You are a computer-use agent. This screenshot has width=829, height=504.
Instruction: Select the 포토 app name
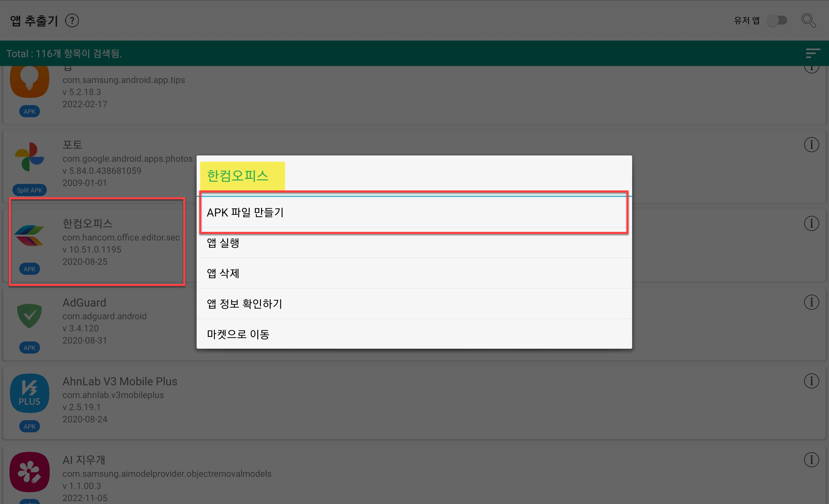tap(72, 145)
